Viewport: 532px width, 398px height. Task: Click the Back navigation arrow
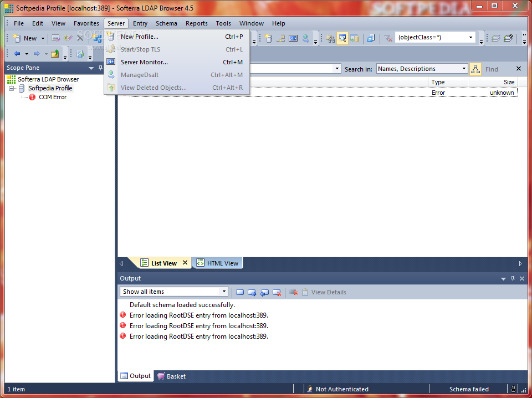click(17, 54)
